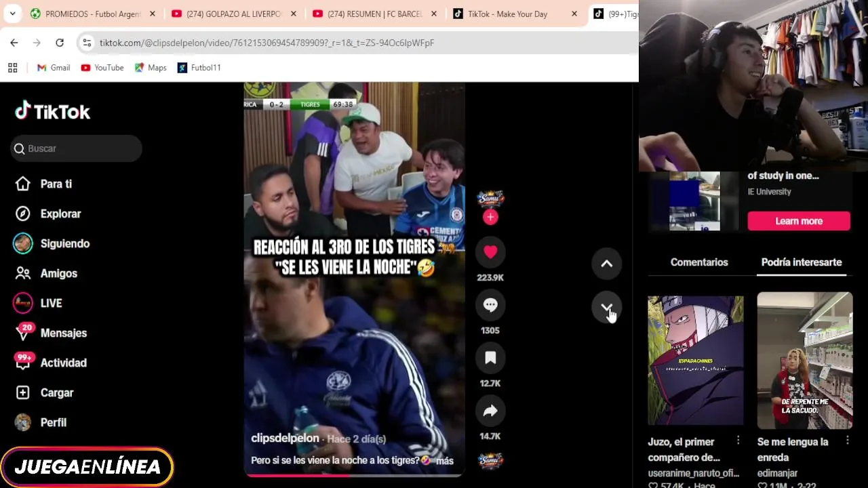Click the Juzo video title text

click(x=684, y=449)
